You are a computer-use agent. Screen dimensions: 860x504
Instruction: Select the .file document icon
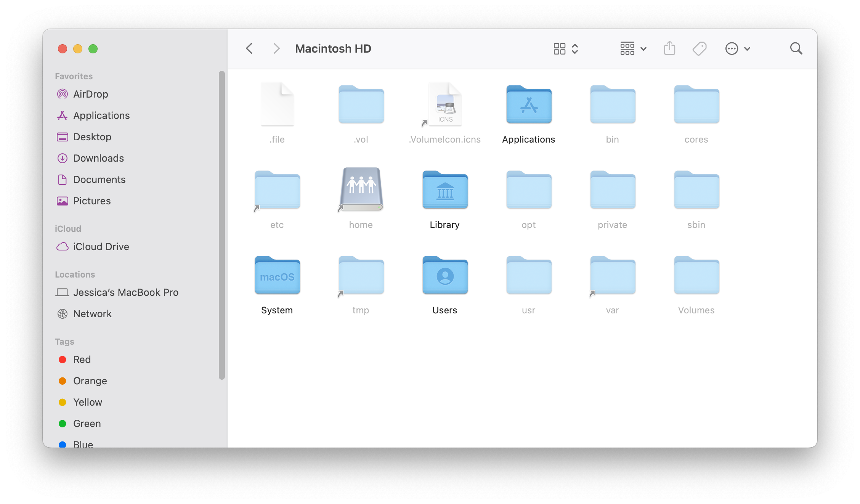pyautogui.click(x=277, y=104)
